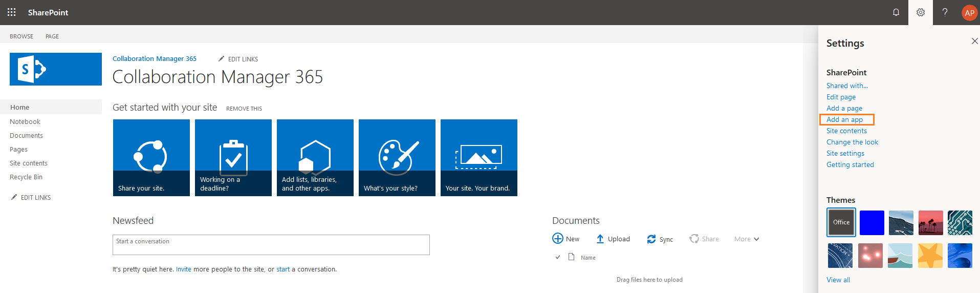The image size is (980, 293).
Task: Open the Help question mark
Action: (x=945, y=12)
